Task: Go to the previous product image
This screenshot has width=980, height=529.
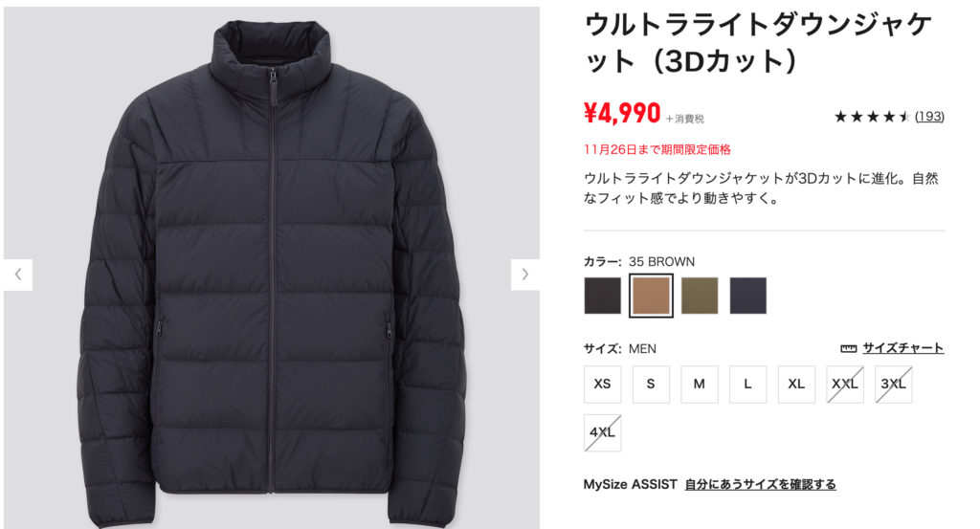Action: [x=18, y=275]
